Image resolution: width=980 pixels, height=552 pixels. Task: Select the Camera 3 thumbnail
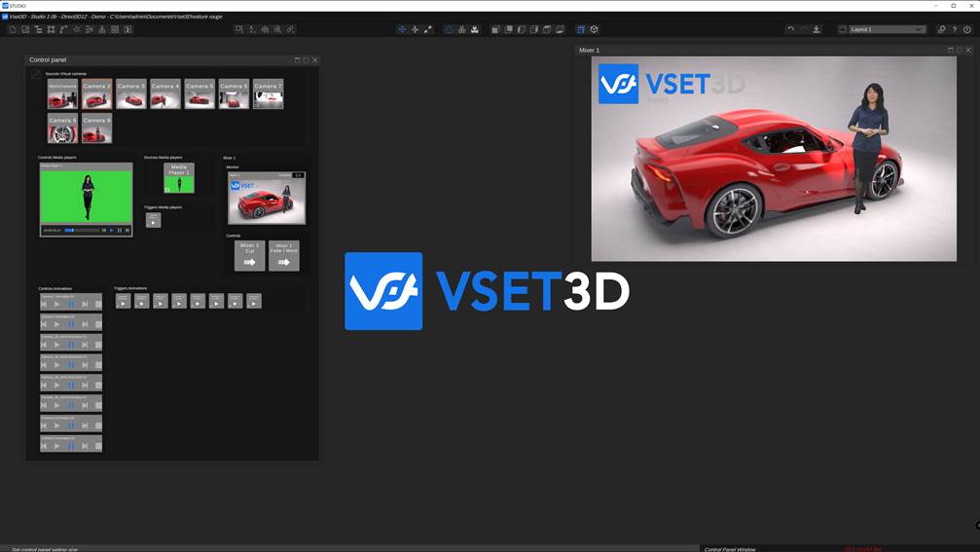131,93
